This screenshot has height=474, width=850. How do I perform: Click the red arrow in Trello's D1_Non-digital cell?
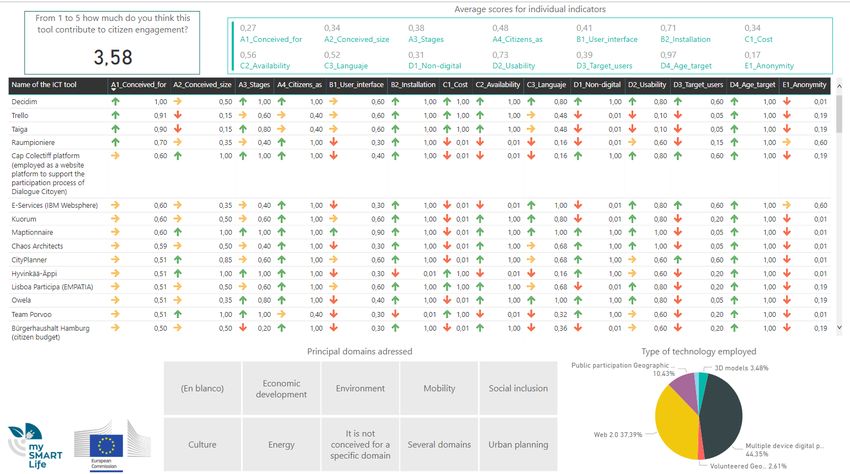pos(578,115)
